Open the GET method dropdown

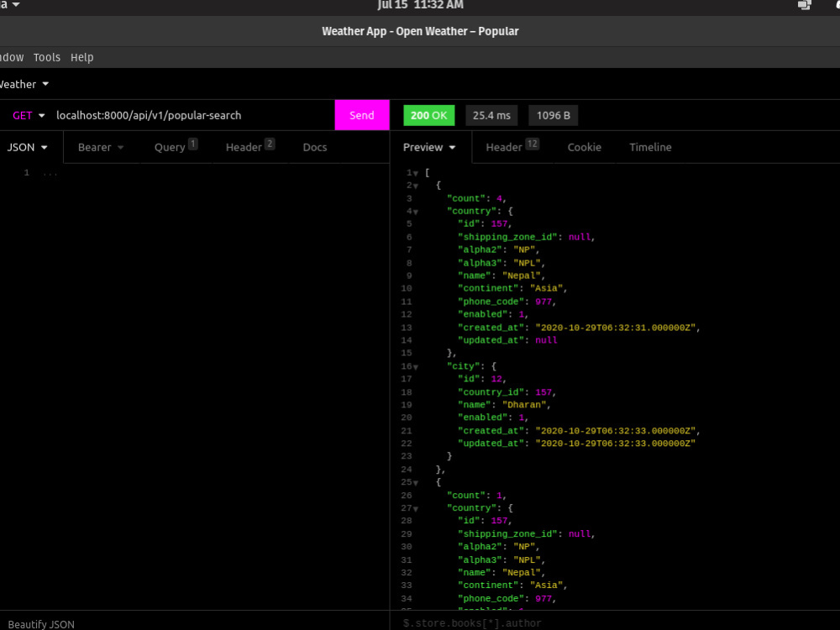click(29, 115)
